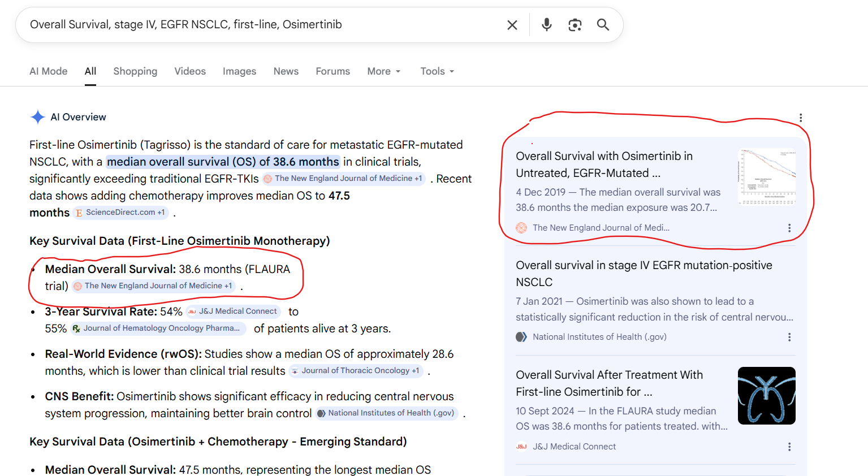Click lung illustration thumbnail of J&J result
Image resolution: width=868 pixels, height=476 pixels.
click(767, 396)
